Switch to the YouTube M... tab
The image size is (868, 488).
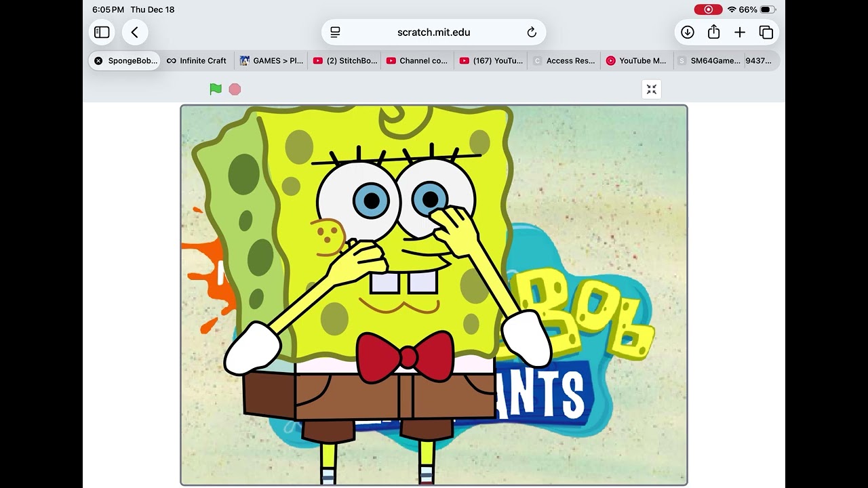pos(637,60)
